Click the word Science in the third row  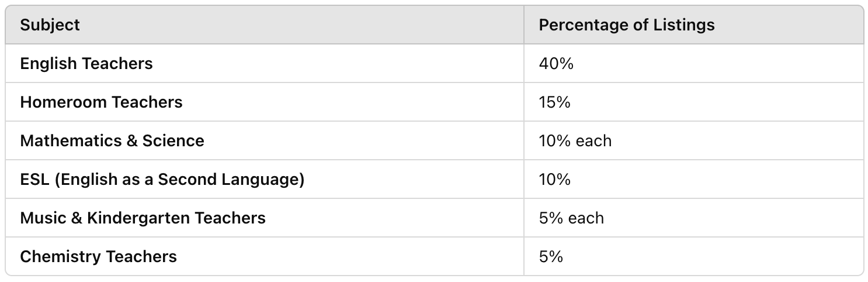pos(173,141)
